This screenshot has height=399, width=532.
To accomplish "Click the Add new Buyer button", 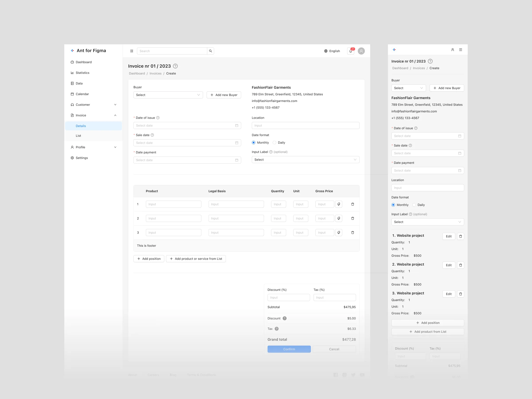I will [x=224, y=95].
